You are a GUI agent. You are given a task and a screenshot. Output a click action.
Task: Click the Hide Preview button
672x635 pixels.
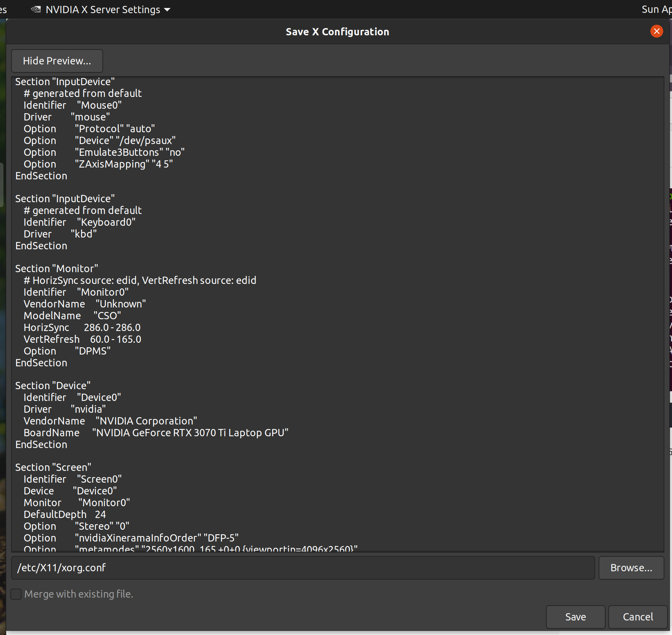(x=56, y=60)
